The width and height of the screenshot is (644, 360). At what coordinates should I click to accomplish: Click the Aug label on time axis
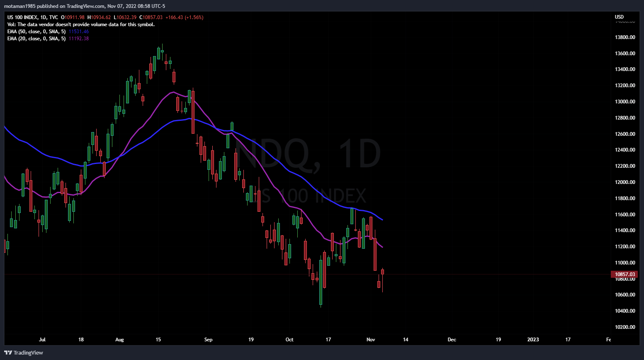119,340
